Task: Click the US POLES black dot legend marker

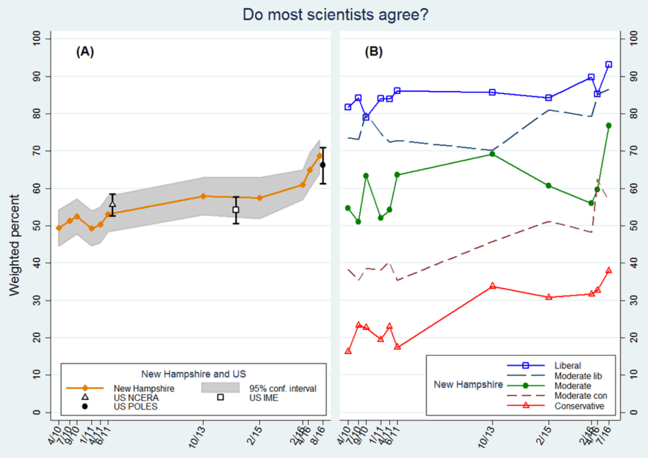Action: (85, 406)
